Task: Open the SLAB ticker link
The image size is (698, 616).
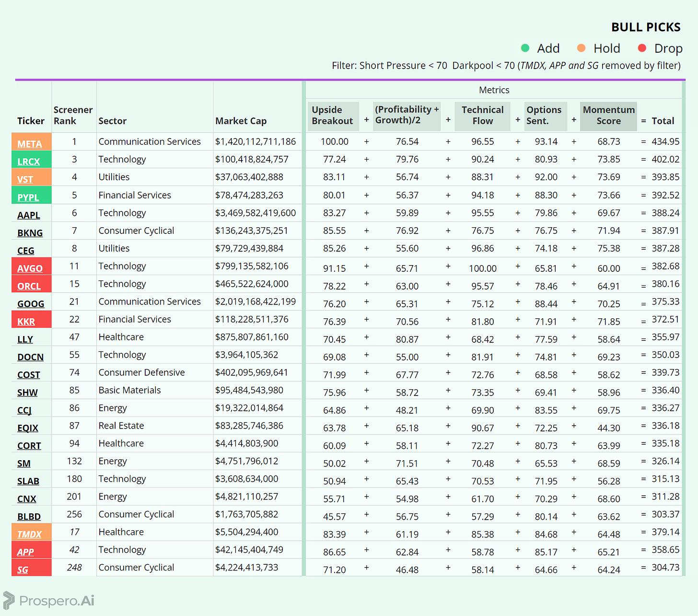Action: [28, 481]
